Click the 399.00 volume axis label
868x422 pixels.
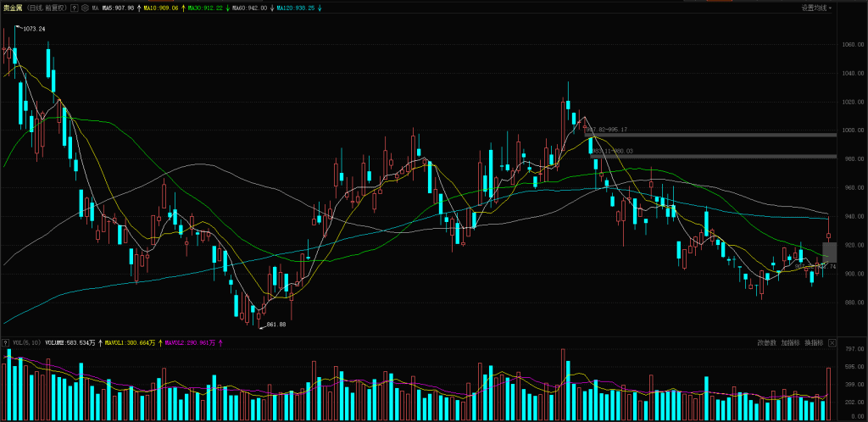(x=853, y=384)
